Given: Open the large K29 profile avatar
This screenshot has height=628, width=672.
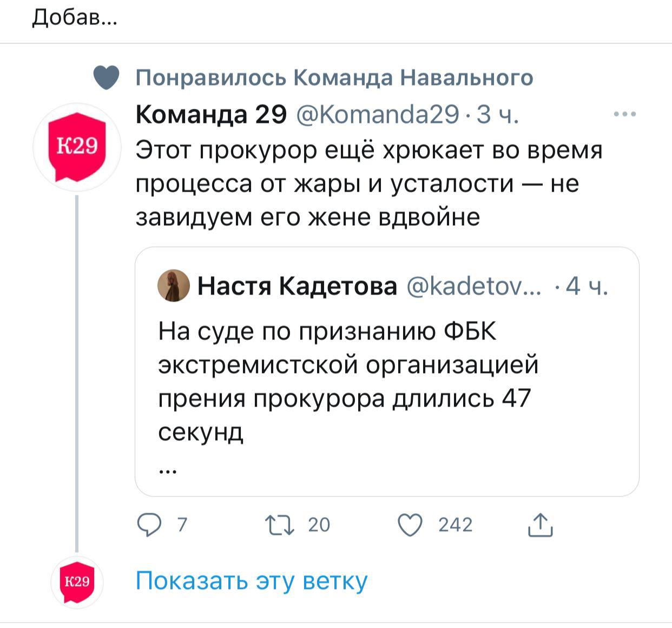Looking at the screenshot, I should [x=77, y=146].
